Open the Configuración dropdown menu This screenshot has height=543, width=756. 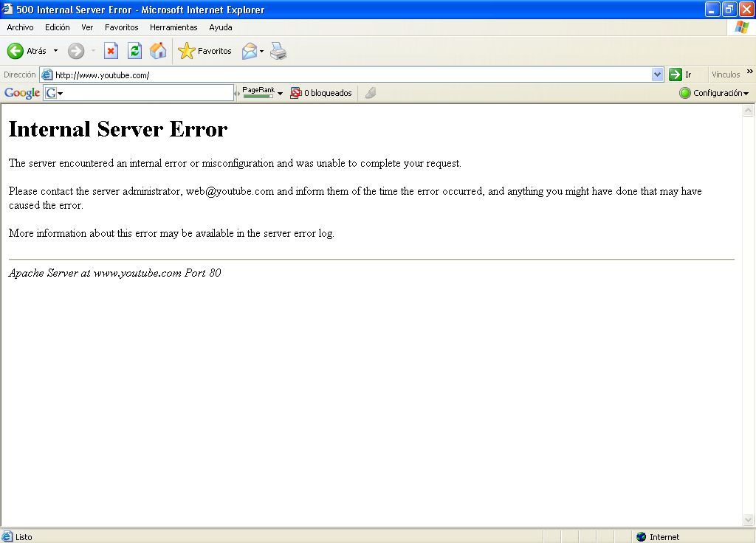(x=746, y=94)
